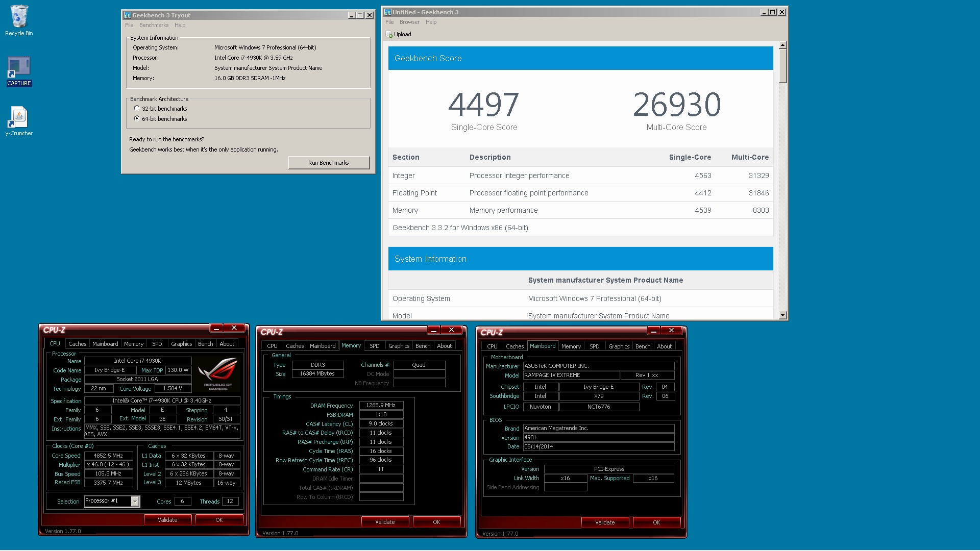Click the BIOS version field 4901
The width and height of the screenshot is (980, 551).
pos(599,437)
